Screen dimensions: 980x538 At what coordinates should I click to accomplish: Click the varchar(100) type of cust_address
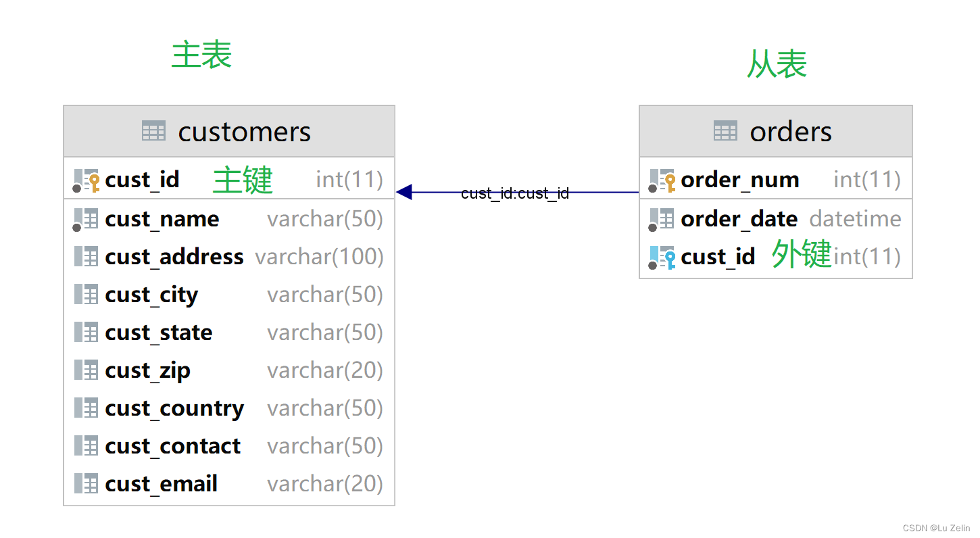click(319, 257)
